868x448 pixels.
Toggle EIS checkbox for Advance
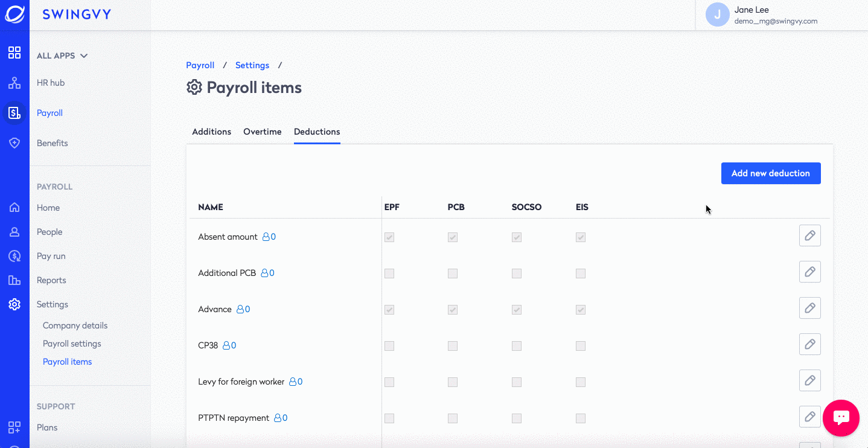point(581,310)
